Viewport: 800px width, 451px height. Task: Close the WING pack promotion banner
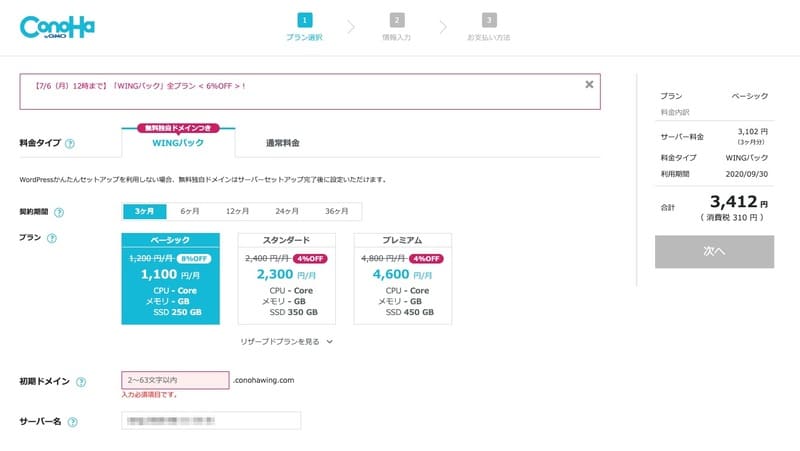(x=589, y=84)
